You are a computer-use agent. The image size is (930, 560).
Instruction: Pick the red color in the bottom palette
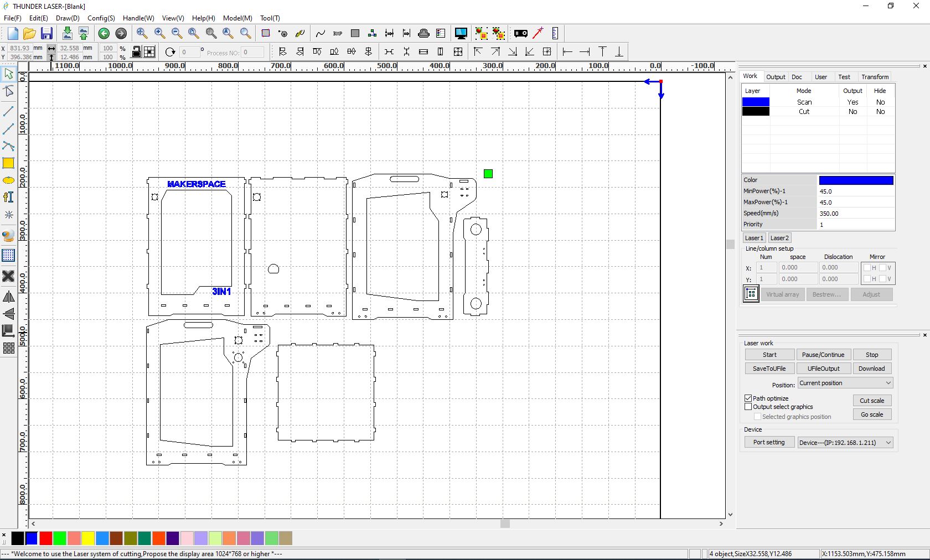[x=46, y=538]
